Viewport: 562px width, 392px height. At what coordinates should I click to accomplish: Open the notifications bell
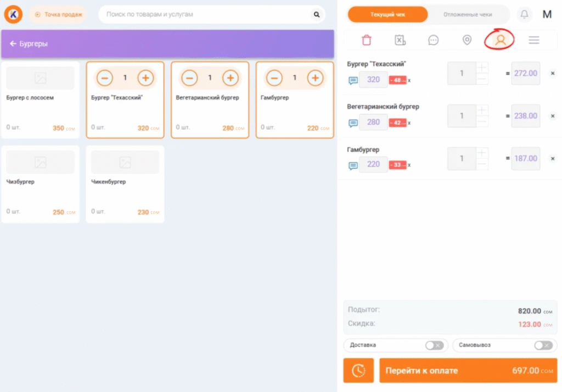pyautogui.click(x=525, y=14)
